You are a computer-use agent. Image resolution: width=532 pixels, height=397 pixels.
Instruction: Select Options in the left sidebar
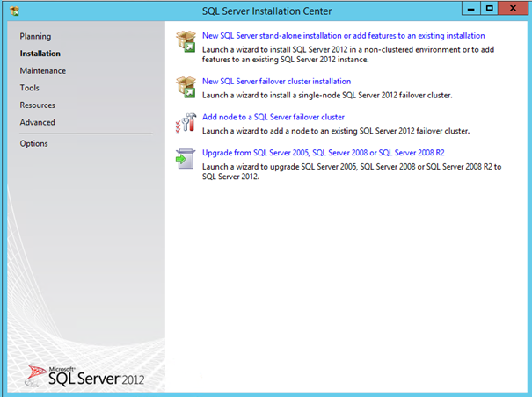coord(33,143)
